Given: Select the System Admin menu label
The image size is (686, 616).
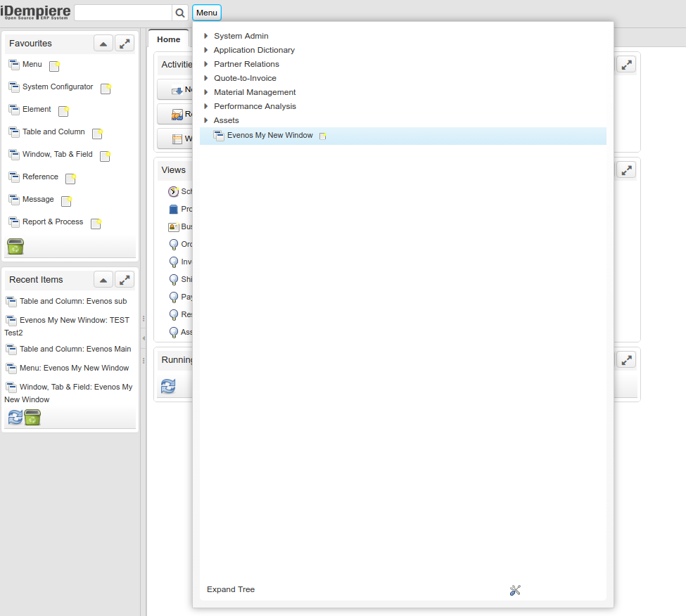Looking at the screenshot, I should click(x=241, y=36).
